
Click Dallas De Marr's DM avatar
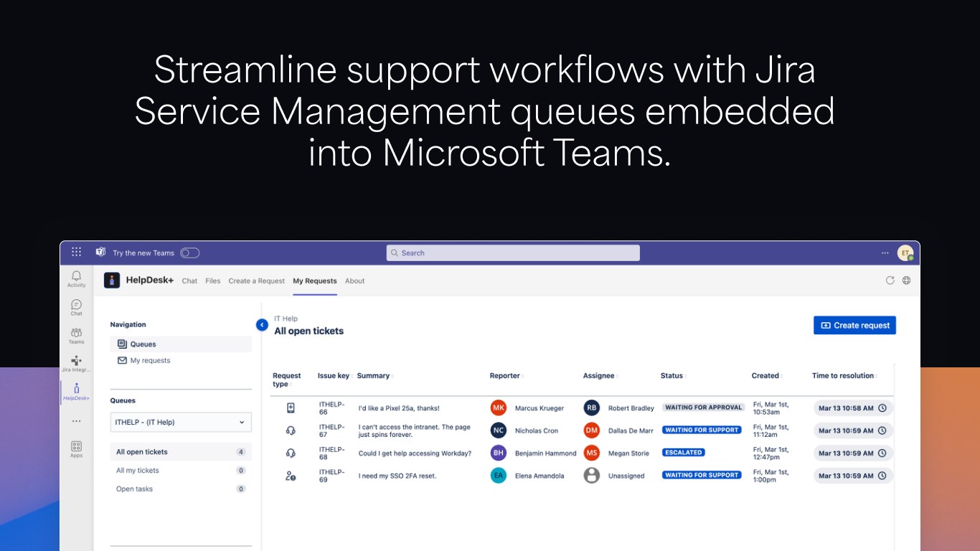[592, 430]
